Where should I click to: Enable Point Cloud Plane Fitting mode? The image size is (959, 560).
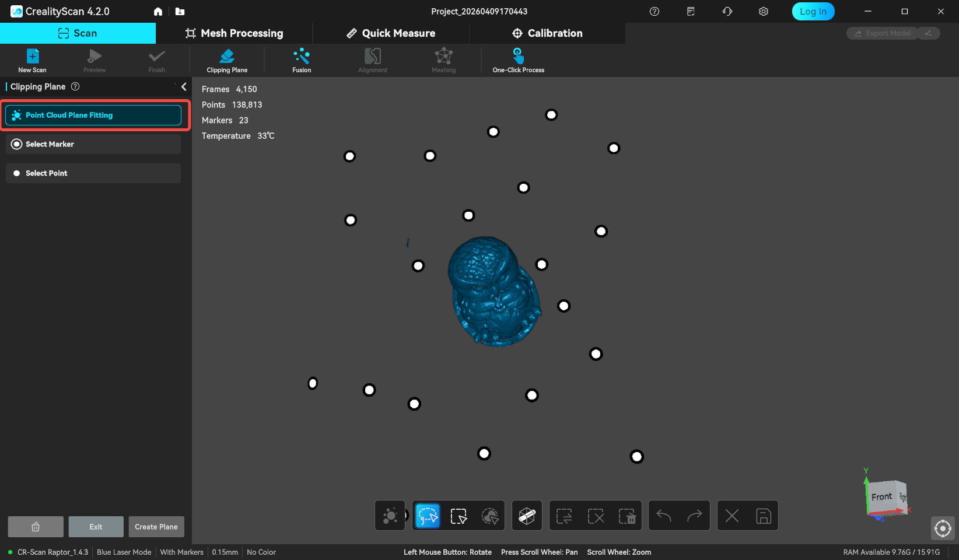pyautogui.click(x=93, y=115)
